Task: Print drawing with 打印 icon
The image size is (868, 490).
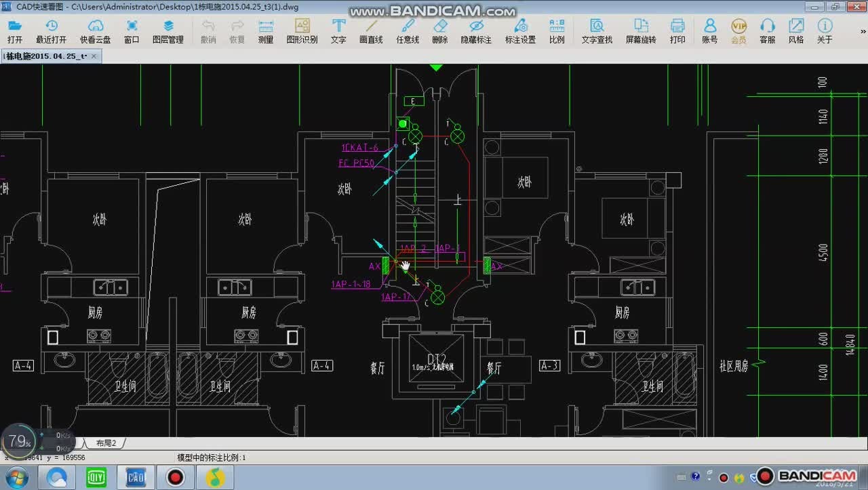Action: 677,31
